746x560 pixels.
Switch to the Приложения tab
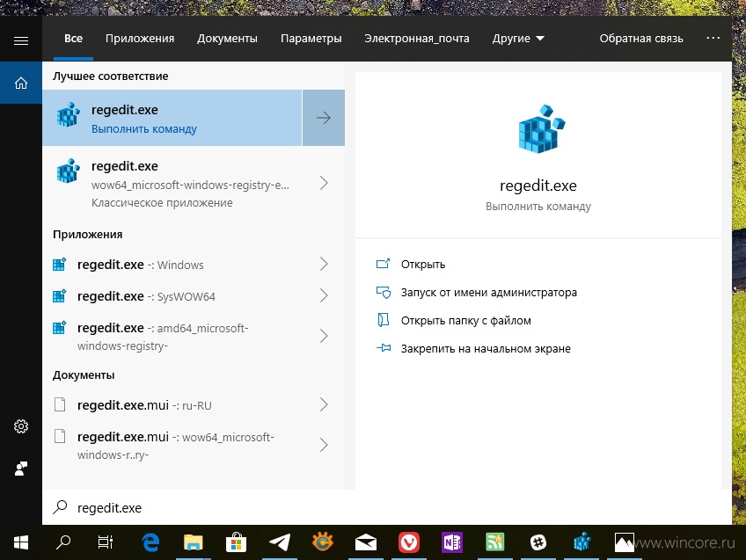click(140, 39)
